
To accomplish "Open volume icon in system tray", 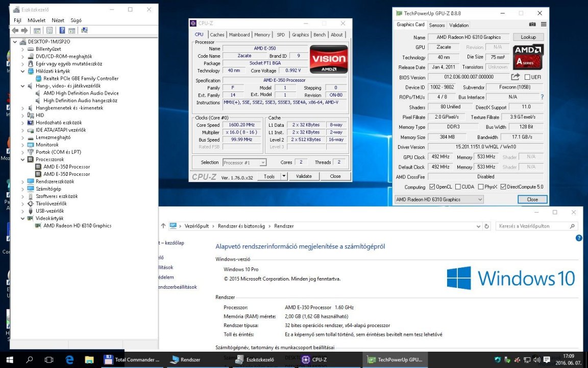I will click(536, 360).
